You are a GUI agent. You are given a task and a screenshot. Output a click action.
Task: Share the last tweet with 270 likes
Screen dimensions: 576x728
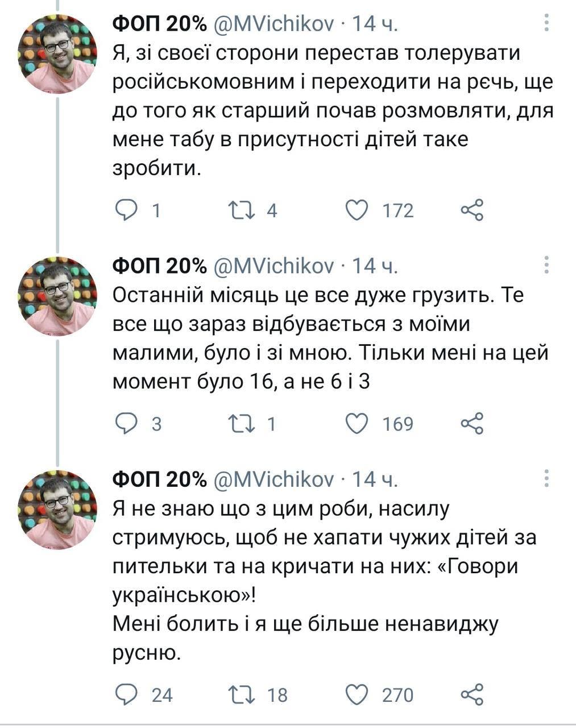point(472,694)
